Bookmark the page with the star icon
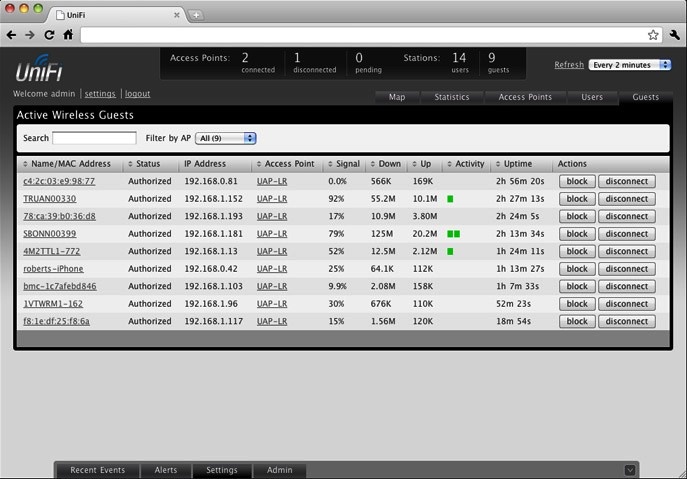 [x=653, y=35]
